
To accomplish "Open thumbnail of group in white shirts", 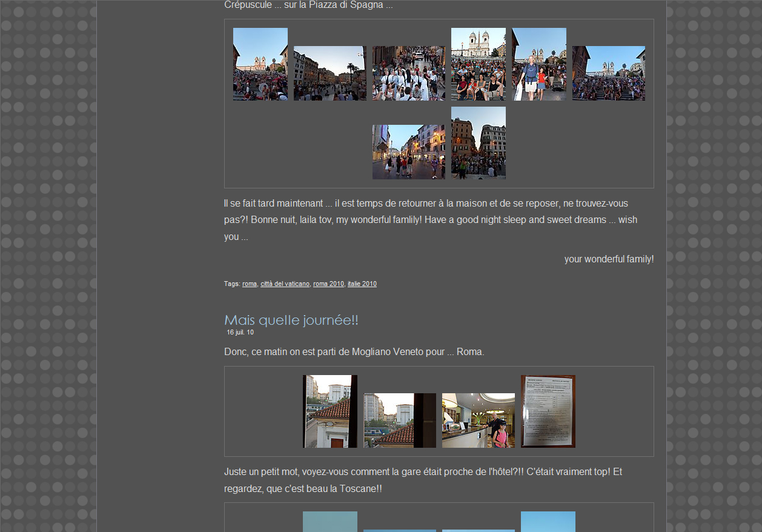I will pyautogui.click(x=408, y=73).
